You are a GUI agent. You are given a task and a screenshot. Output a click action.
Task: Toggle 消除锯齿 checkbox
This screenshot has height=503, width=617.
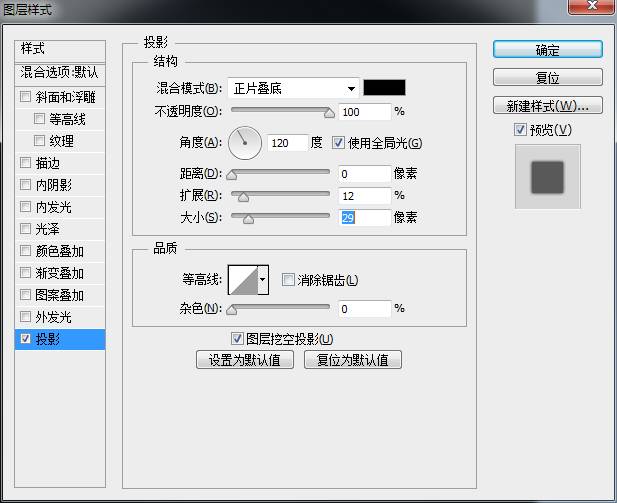(288, 280)
